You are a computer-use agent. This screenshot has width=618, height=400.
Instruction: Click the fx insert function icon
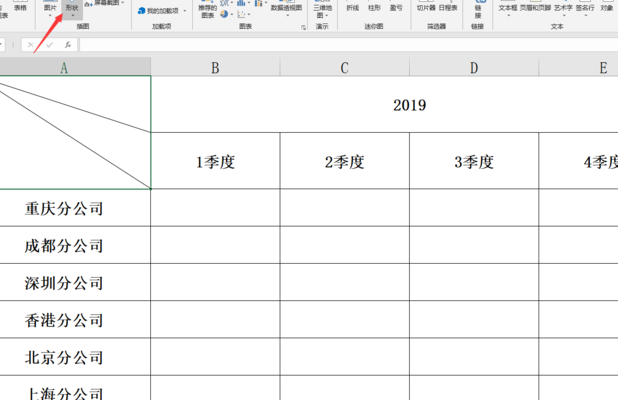tap(68, 45)
